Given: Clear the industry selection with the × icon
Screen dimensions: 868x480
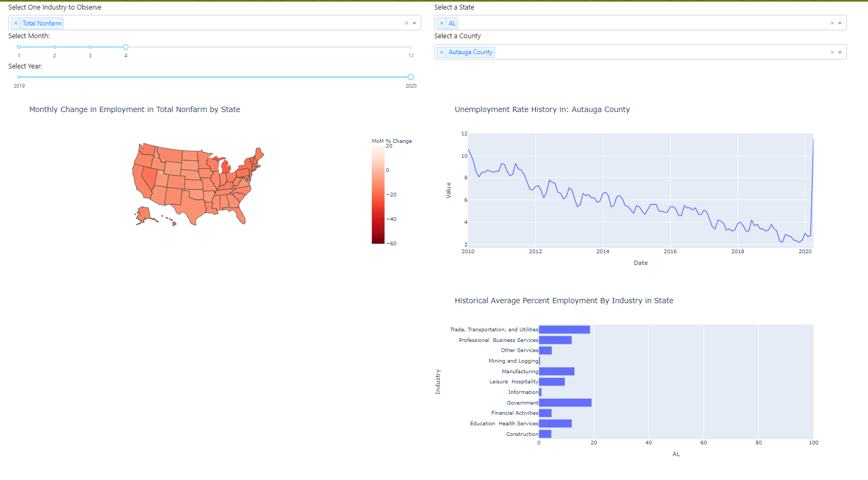Looking at the screenshot, I should [x=406, y=23].
